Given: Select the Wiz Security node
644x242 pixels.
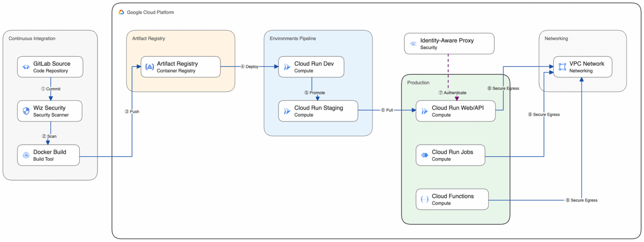Looking at the screenshot, I should coord(50,111).
